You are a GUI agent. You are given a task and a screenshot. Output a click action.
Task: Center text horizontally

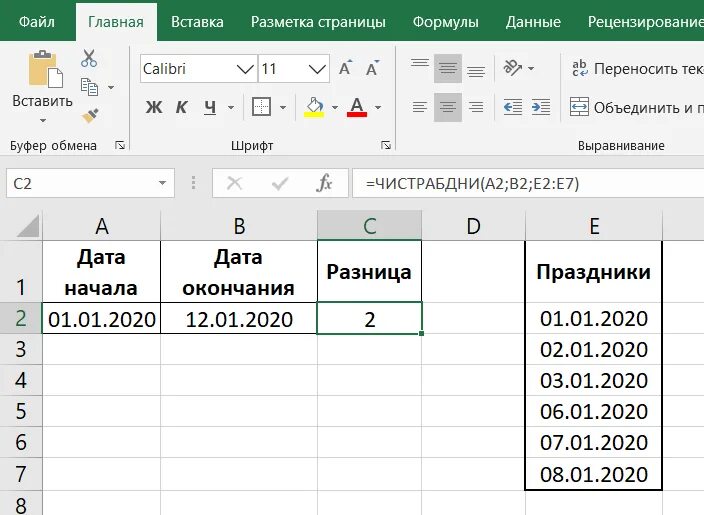pyautogui.click(x=448, y=107)
